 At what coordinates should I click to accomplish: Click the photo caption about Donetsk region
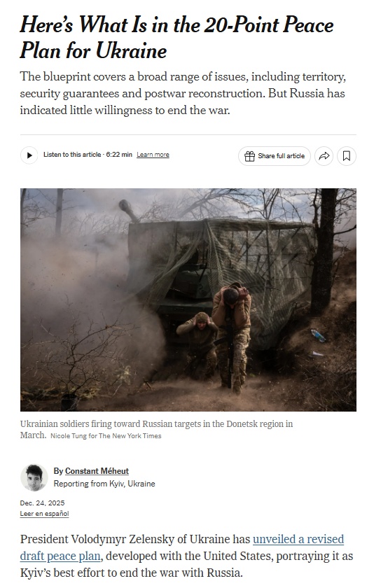tap(156, 429)
